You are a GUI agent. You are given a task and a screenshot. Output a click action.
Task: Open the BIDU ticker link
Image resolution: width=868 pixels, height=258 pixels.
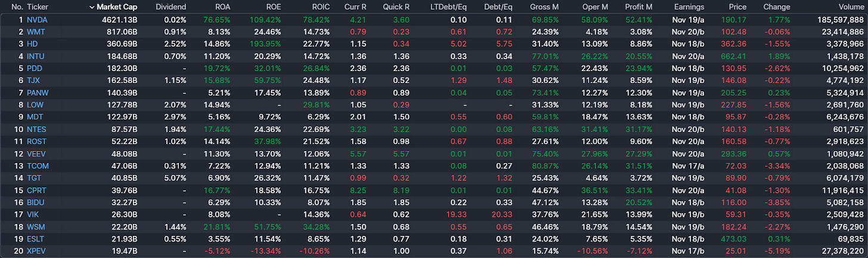(x=36, y=202)
